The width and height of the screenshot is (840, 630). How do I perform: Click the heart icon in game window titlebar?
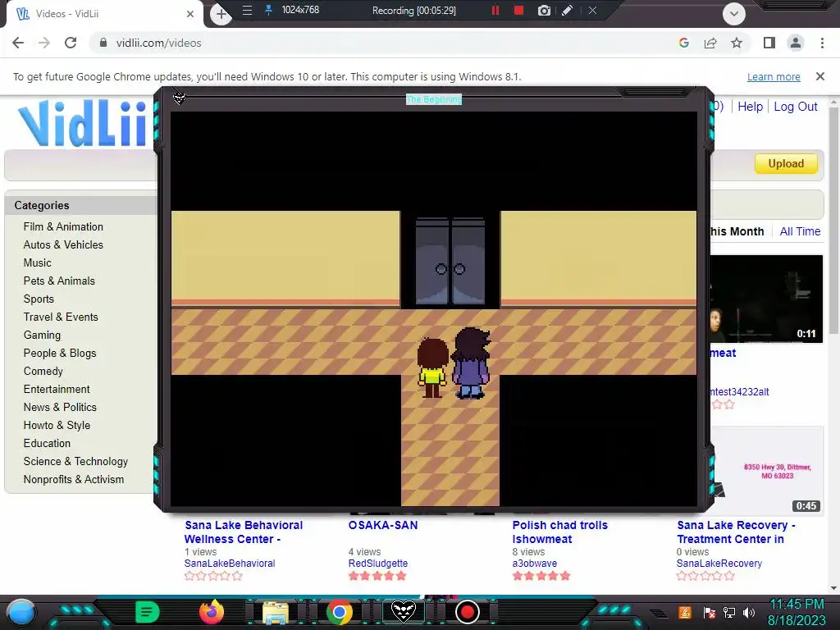pos(180,98)
